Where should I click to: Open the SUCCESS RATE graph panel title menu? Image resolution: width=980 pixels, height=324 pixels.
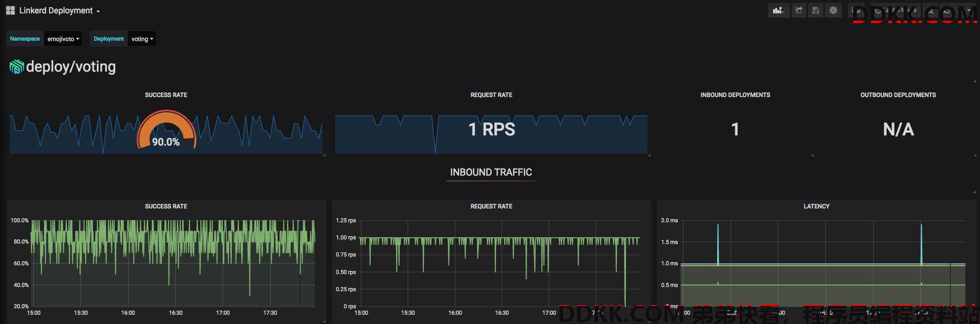[166, 206]
